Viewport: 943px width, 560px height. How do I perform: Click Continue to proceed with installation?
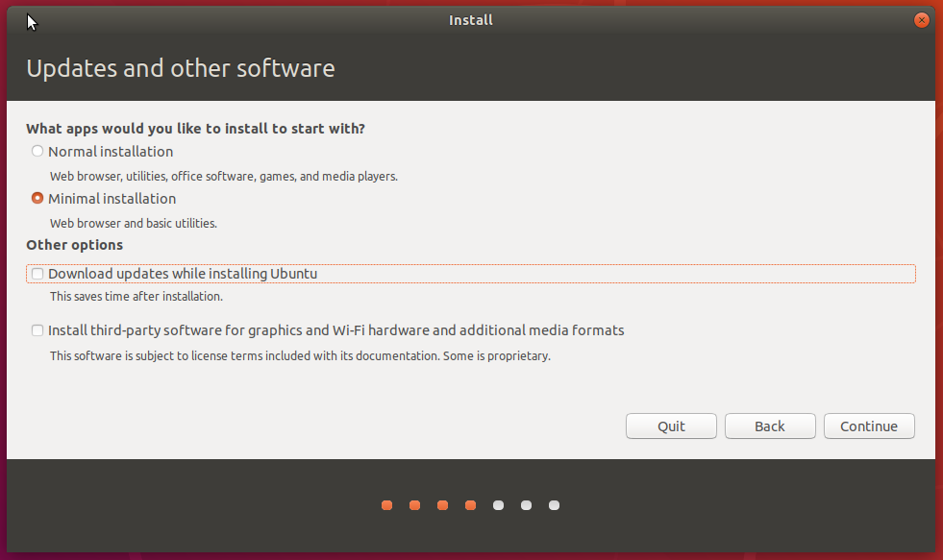pyautogui.click(x=868, y=426)
